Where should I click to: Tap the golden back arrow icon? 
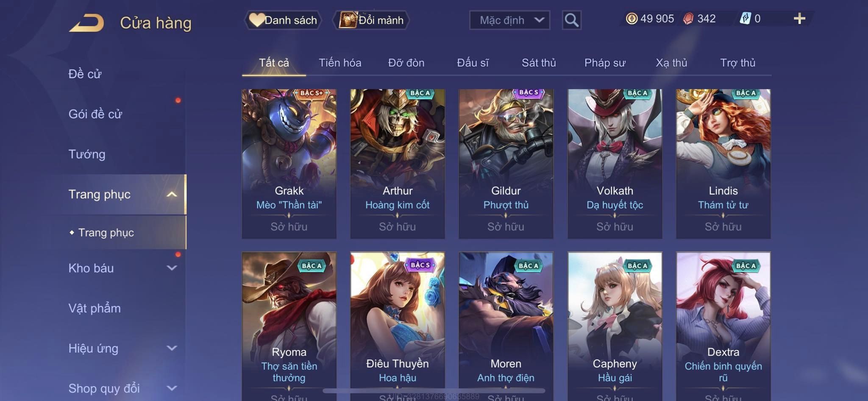pos(87,22)
